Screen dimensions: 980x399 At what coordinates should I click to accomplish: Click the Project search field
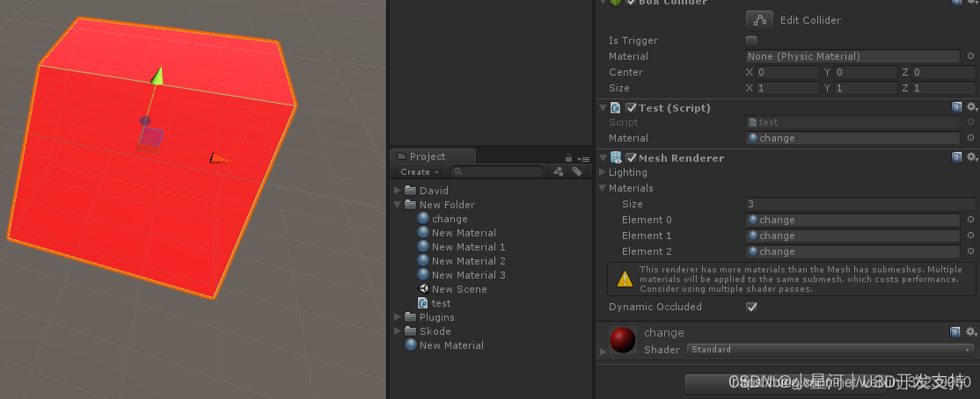pyautogui.click(x=497, y=171)
